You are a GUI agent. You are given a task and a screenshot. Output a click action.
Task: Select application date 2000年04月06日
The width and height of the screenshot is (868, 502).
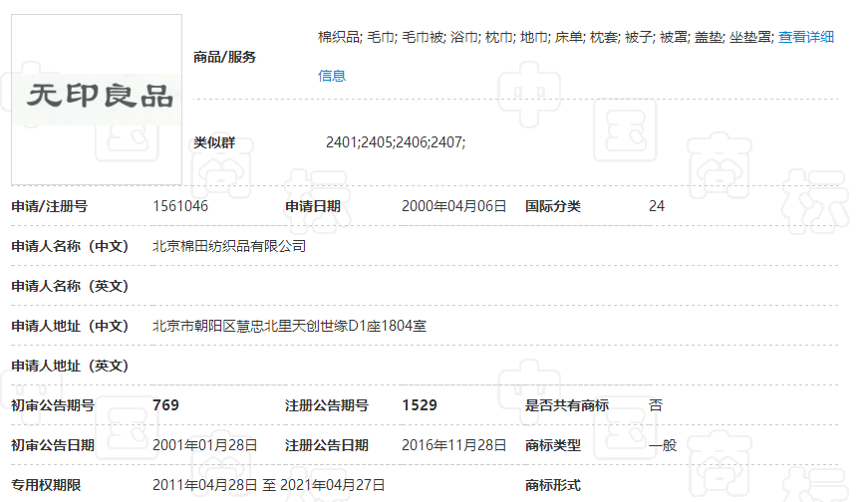453,206
